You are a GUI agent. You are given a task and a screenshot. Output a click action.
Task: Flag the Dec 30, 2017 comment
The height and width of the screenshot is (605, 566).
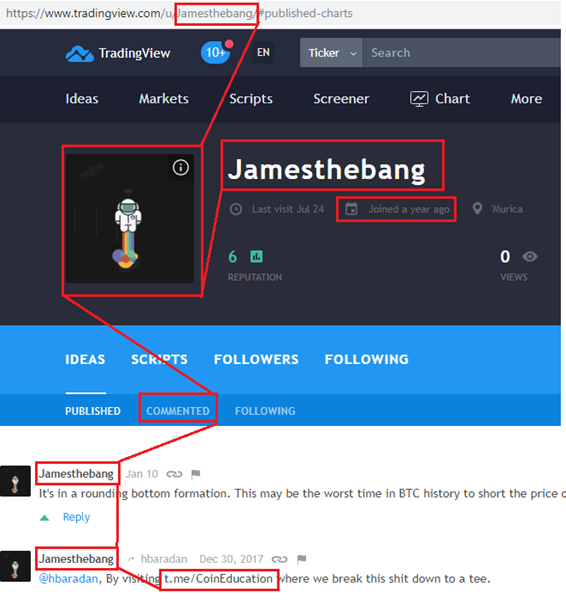[302, 559]
